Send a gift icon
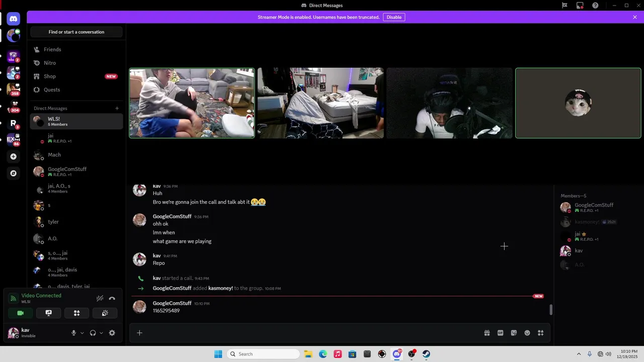The width and height of the screenshot is (644, 362). tap(487, 333)
